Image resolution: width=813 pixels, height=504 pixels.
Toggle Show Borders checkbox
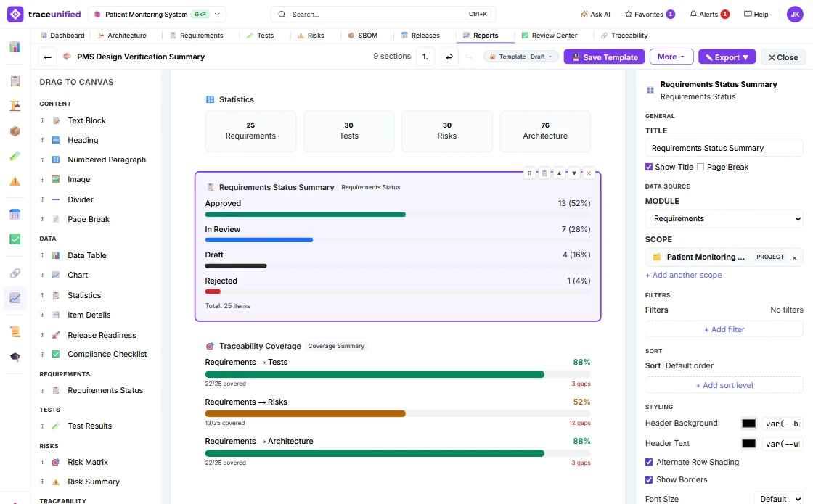click(x=649, y=479)
